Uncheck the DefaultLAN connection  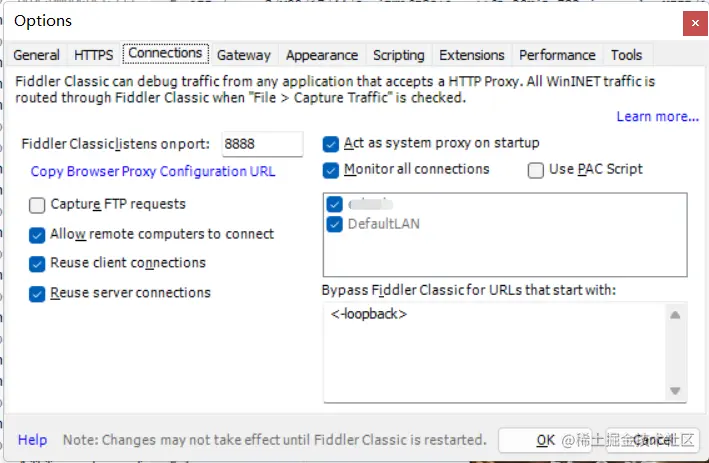pyautogui.click(x=335, y=224)
